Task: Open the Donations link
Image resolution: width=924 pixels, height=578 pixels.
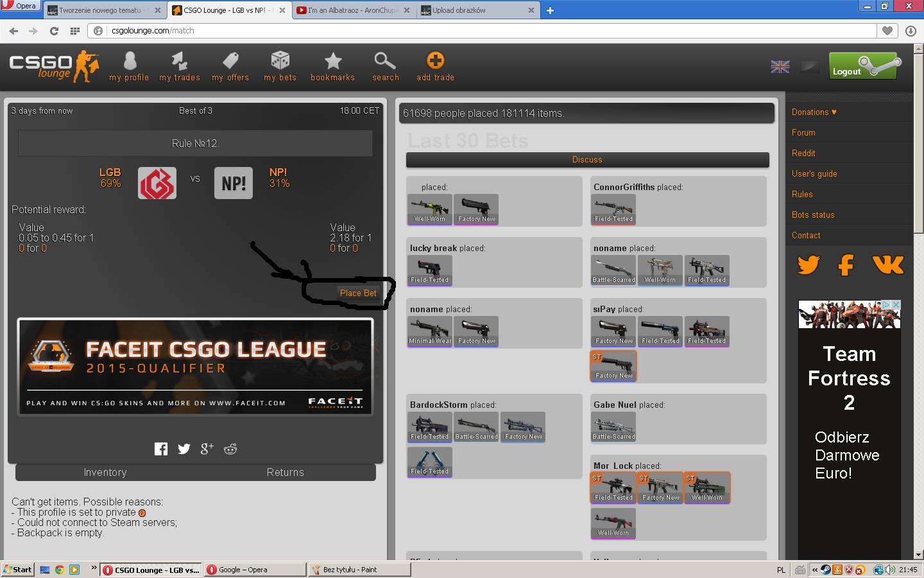Action: click(x=814, y=112)
